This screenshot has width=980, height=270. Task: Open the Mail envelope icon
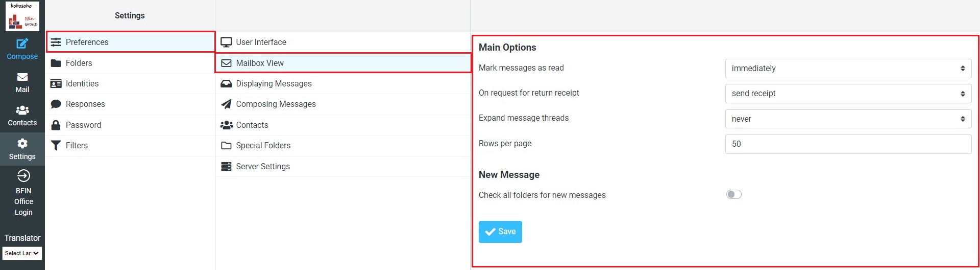point(22,77)
